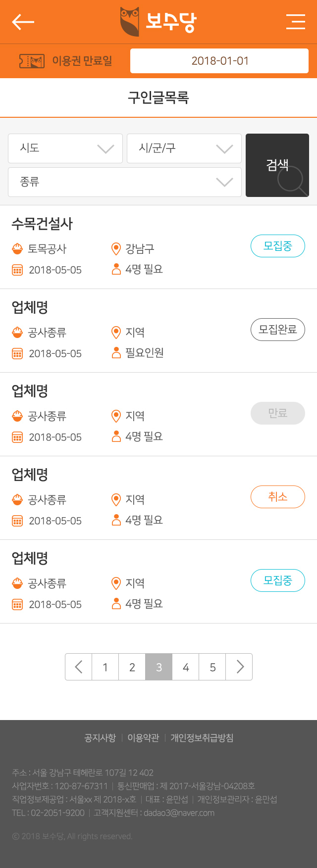This screenshot has width=317, height=868.
Task: Expand the 시도 dropdown
Action: 65,148
